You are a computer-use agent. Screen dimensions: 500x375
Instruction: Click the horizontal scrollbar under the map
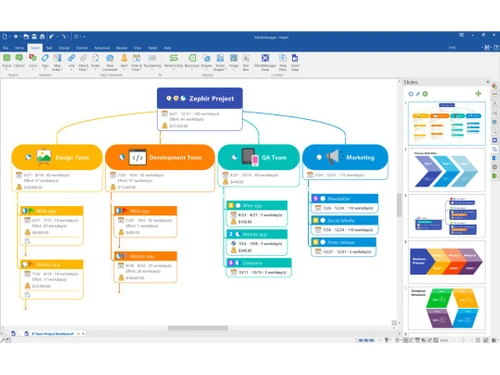coord(198,328)
